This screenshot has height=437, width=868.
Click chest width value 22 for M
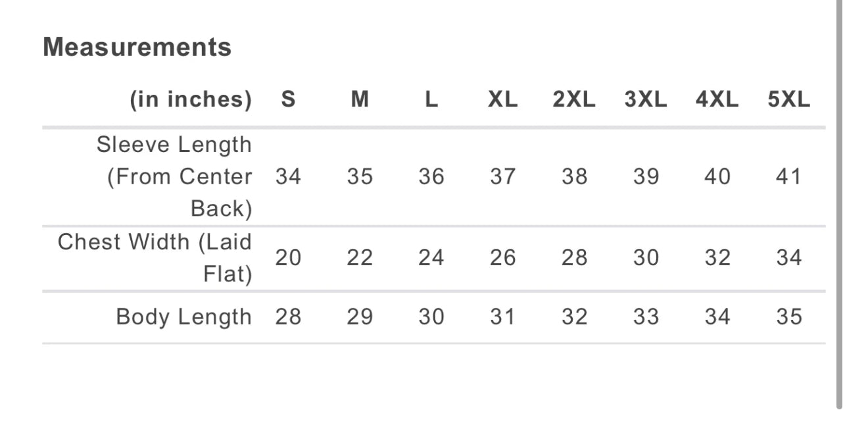click(x=360, y=258)
